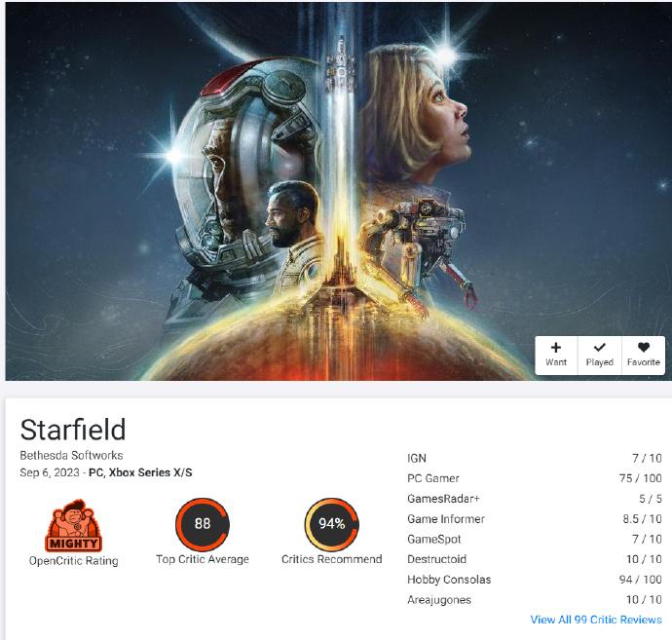Click the Bethesda Softworks publisher name
Image resolution: width=672 pixels, height=640 pixels.
[71, 455]
